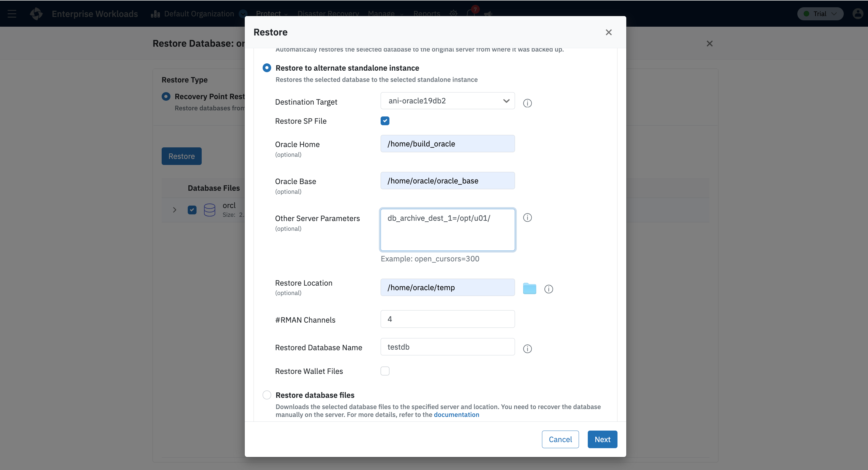Click the Next button
The width and height of the screenshot is (868, 470).
coord(602,439)
